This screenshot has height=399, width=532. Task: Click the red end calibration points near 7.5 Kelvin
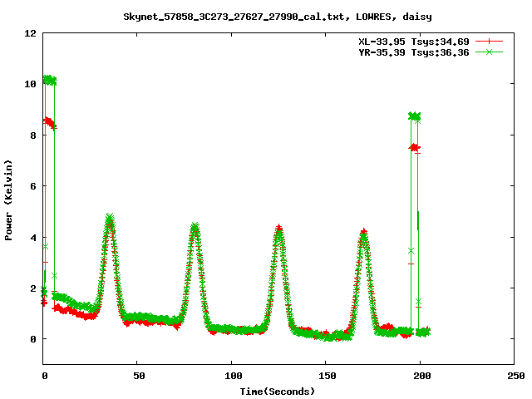tap(415, 148)
